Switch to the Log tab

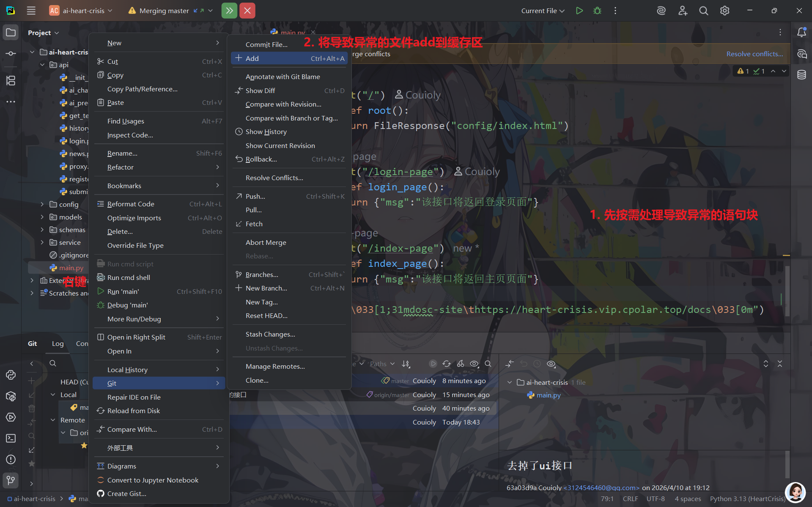click(58, 343)
